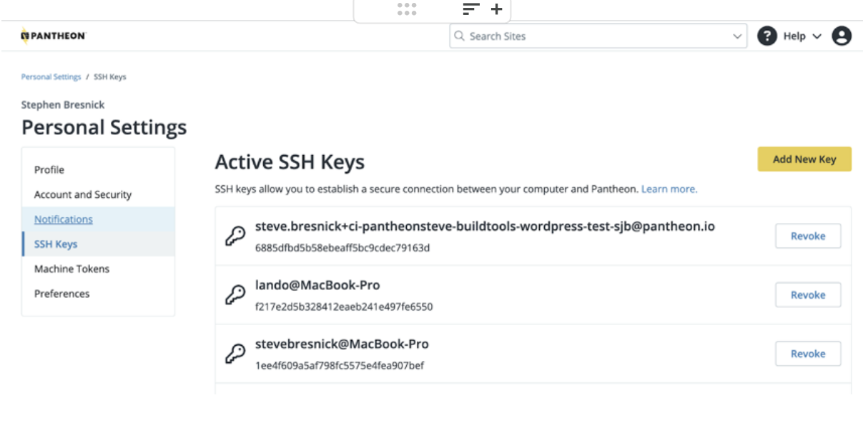The width and height of the screenshot is (868, 433).
Task: Open Profile in the settings sidebar
Action: pos(49,169)
